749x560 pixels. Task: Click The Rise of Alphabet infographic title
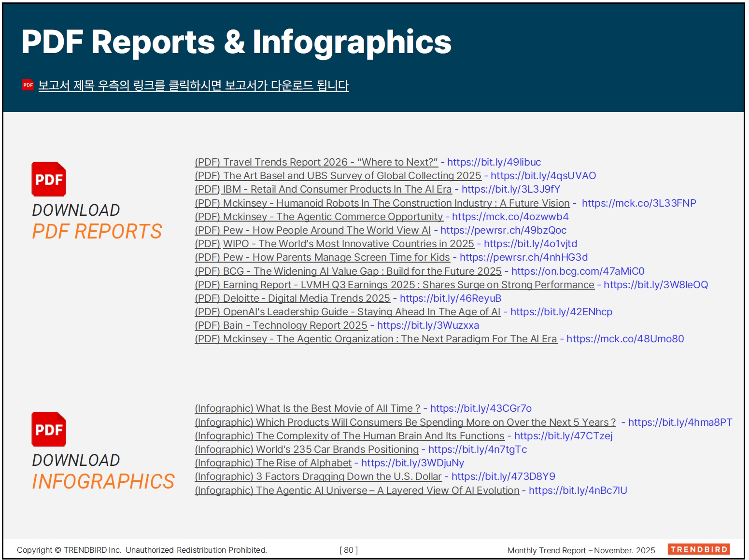point(273,463)
